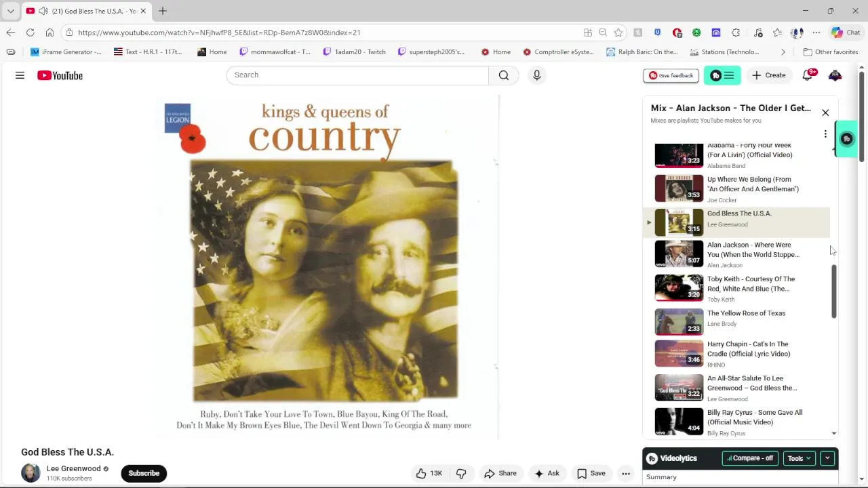Subscribe to Lee Greenwood channel
868x488 pixels.
coord(144,473)
